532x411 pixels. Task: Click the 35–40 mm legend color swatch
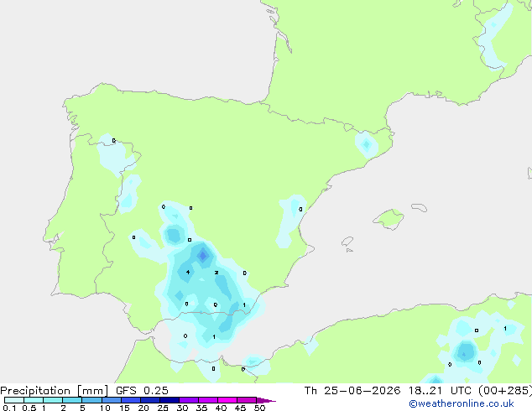click(x=208, y=400)
